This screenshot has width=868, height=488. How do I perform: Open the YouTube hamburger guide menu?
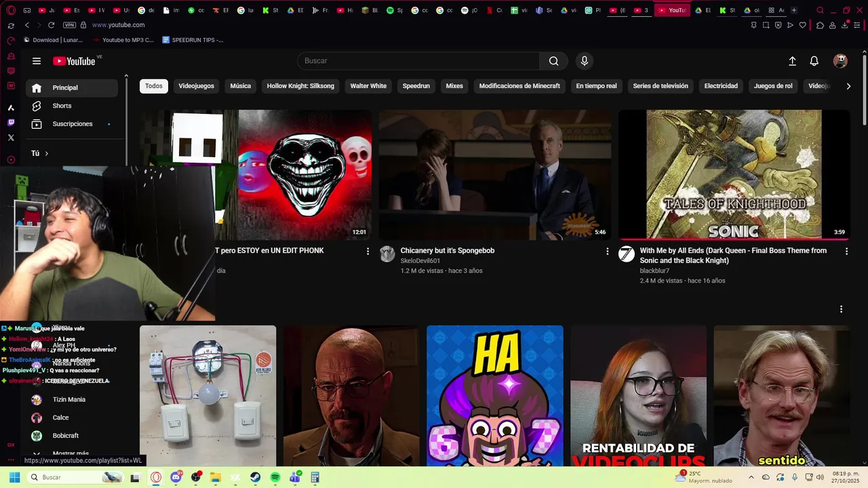click(37, 61)
